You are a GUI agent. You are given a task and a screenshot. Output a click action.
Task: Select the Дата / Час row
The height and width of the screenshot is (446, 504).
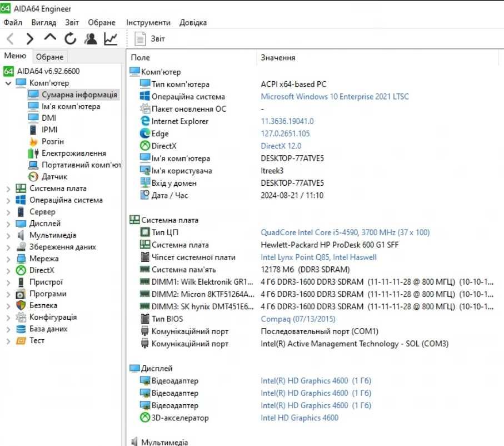[x=232, y=195]
